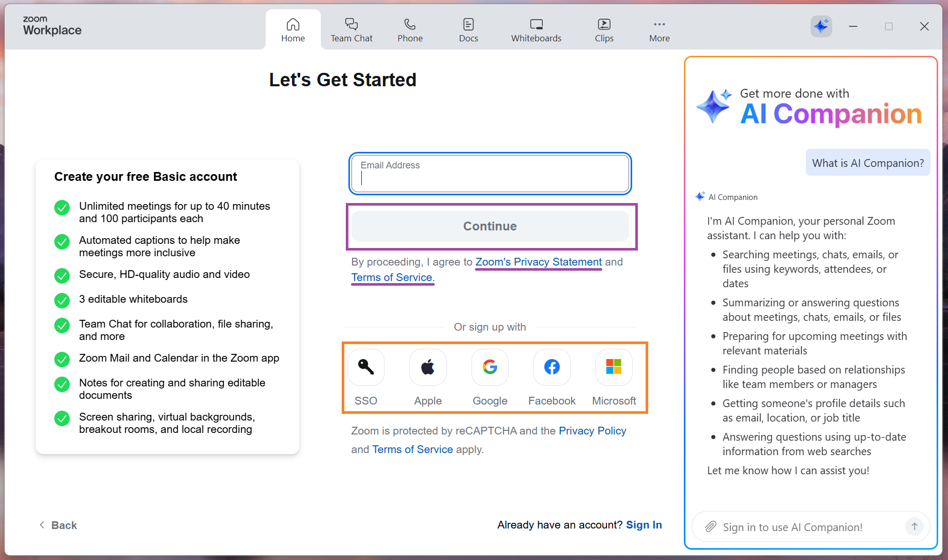Expand the More menu
Image resolution: width=948 pixels, height=560 pixels.
click(659, 30)
